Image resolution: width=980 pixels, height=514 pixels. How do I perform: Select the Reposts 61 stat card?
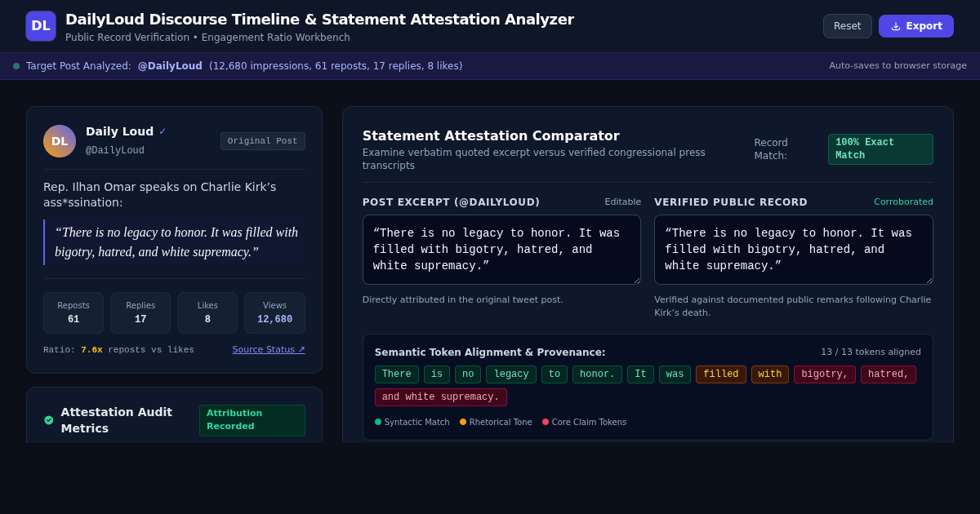[x=73, y=312]
